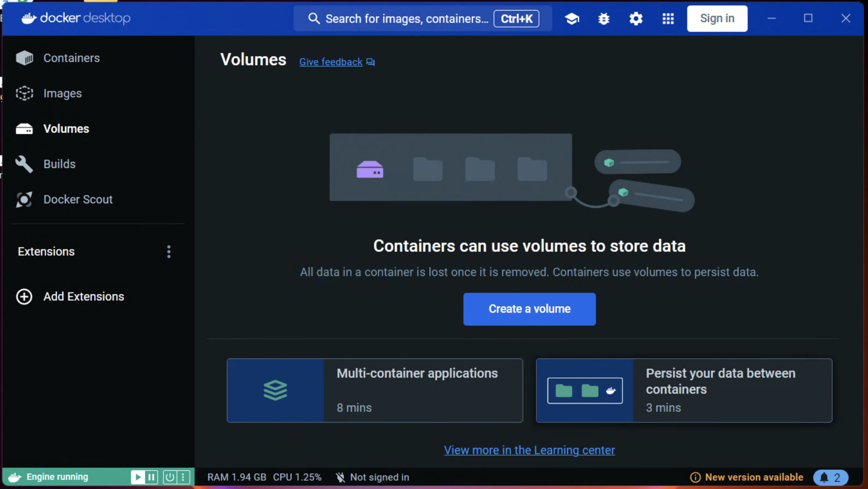
Task: Click the Containers cube icon
Action: point(24,58)
